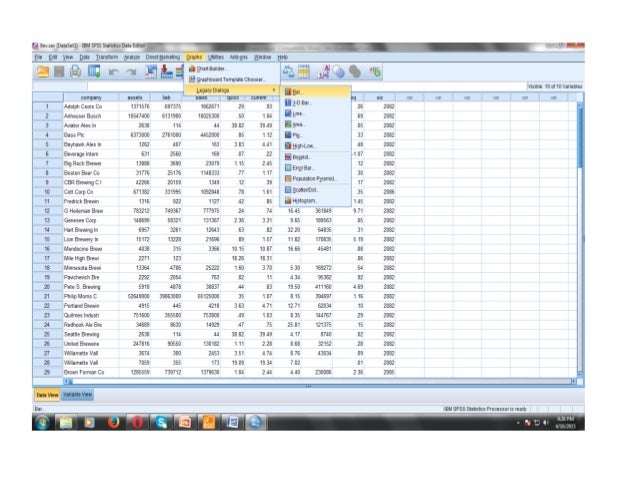Viewport: 638px width, 479px height.
Task: Open Windows Explorer folder in taskbar
Action: [66, 423]
